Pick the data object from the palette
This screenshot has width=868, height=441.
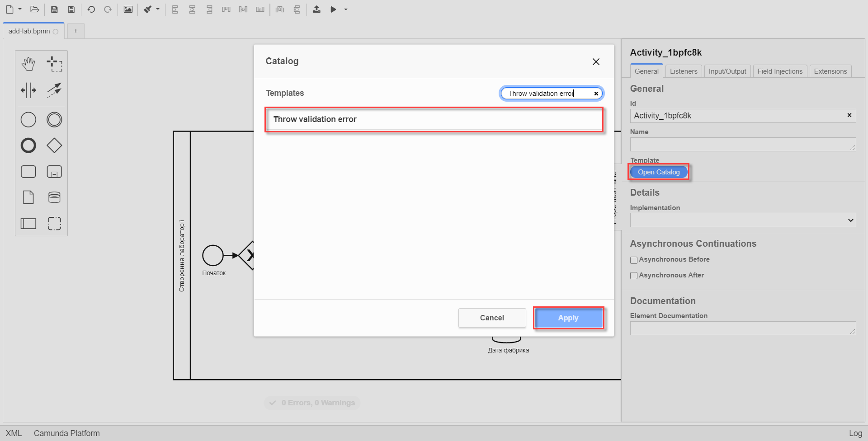coord(28,197)
